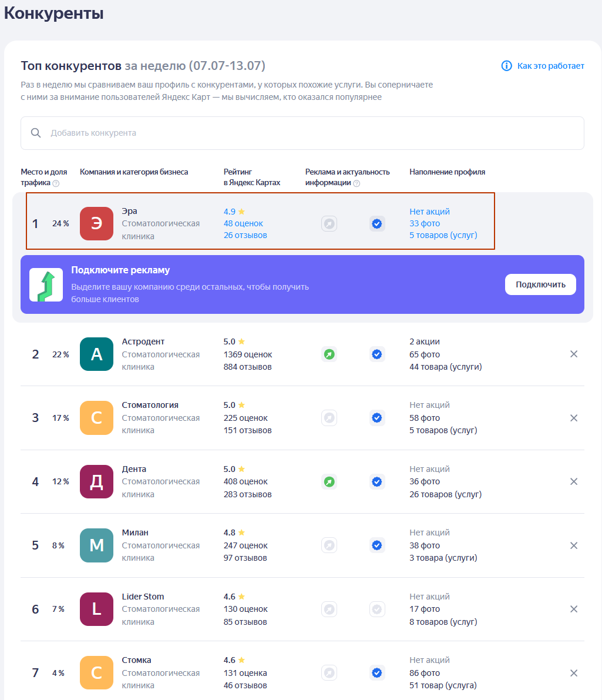This screenshot has height=700, width=602.
Task: Click verified badge in Стомка row
Action: 377,673
